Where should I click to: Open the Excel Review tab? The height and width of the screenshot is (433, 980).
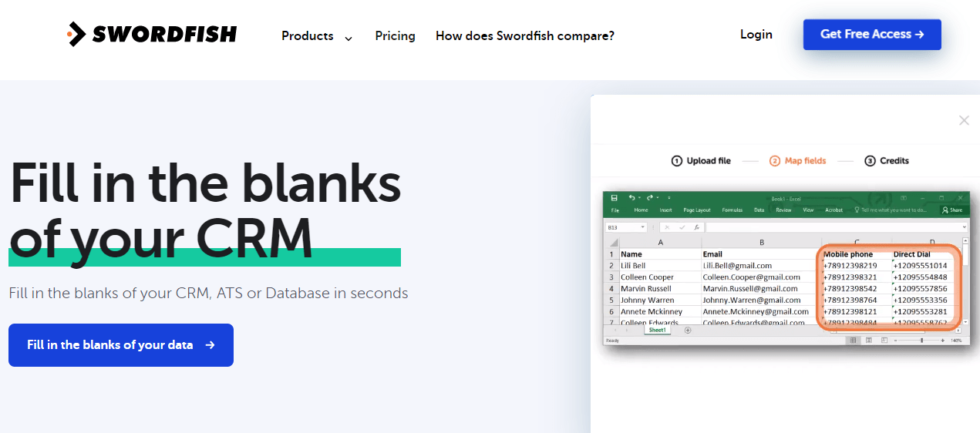pyautogui.click(x=783, y=210)
